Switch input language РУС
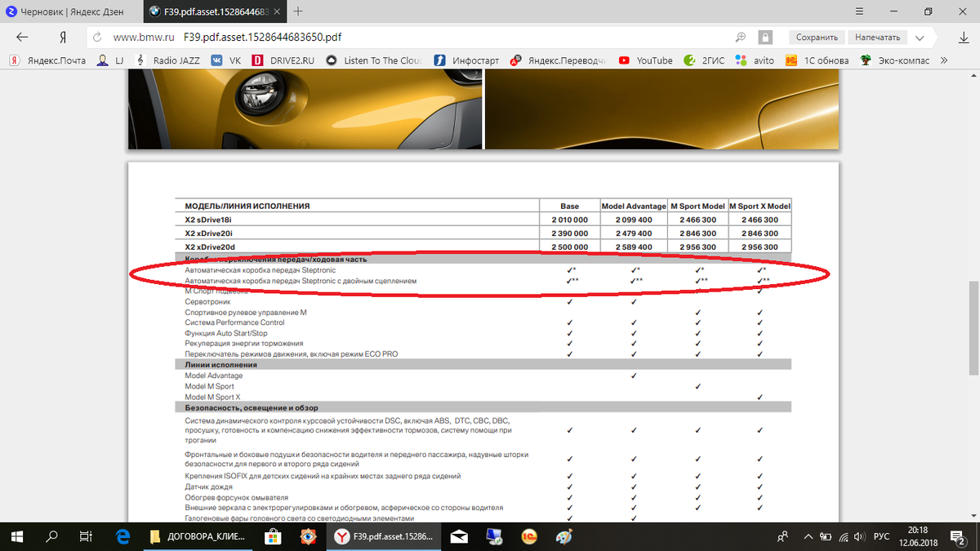 (x=882, y=536)
